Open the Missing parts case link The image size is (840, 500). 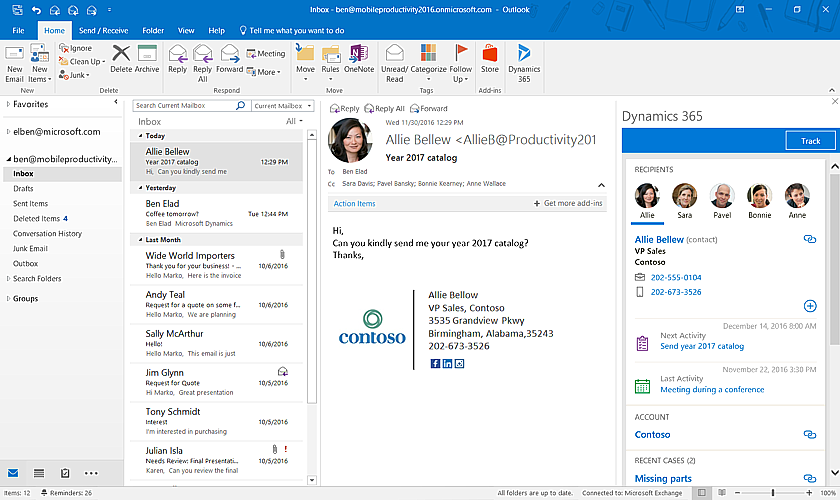click(x=663, y=479)
